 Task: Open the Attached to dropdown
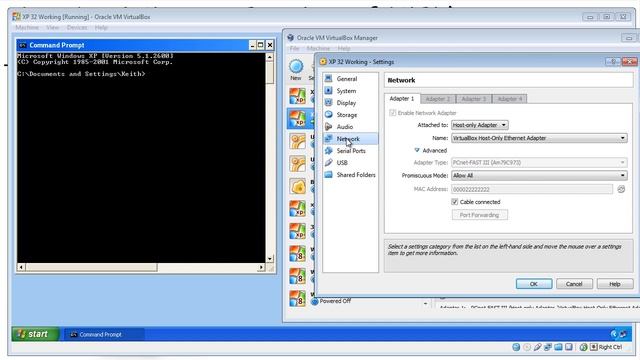(x=480, y=125)
